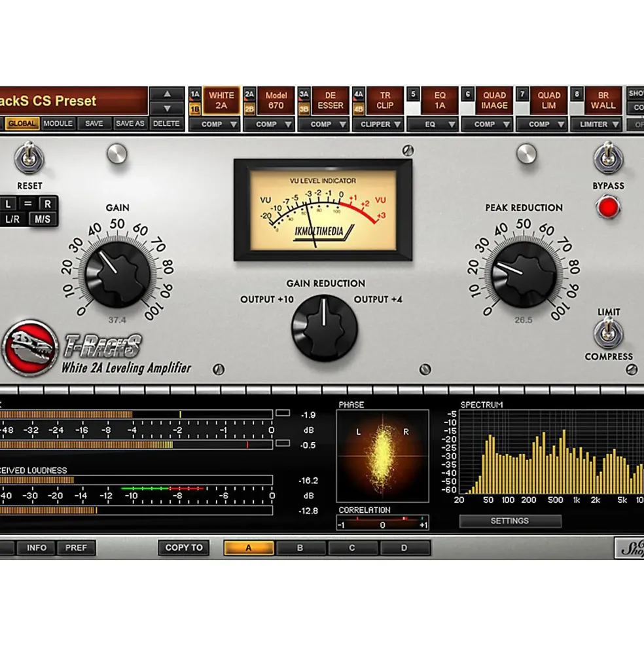Select snapshot B
The height and width of the screenshot is (645, 644).
[x=300, y=548]
